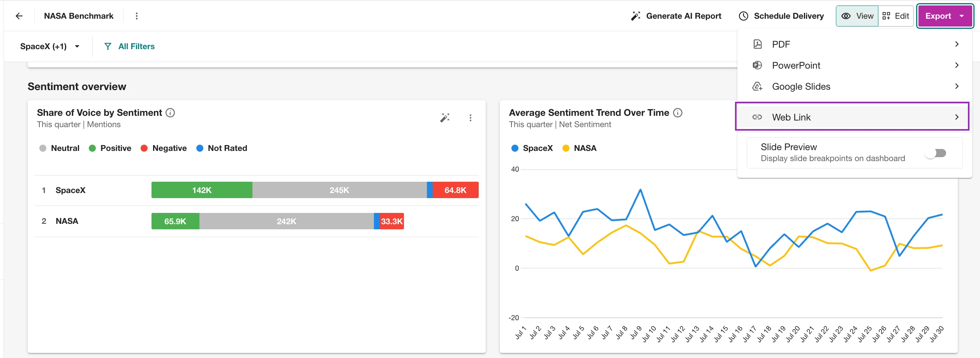Click SpaceX positive 142K bar segment
980x358 pixels.
point(202,190)
